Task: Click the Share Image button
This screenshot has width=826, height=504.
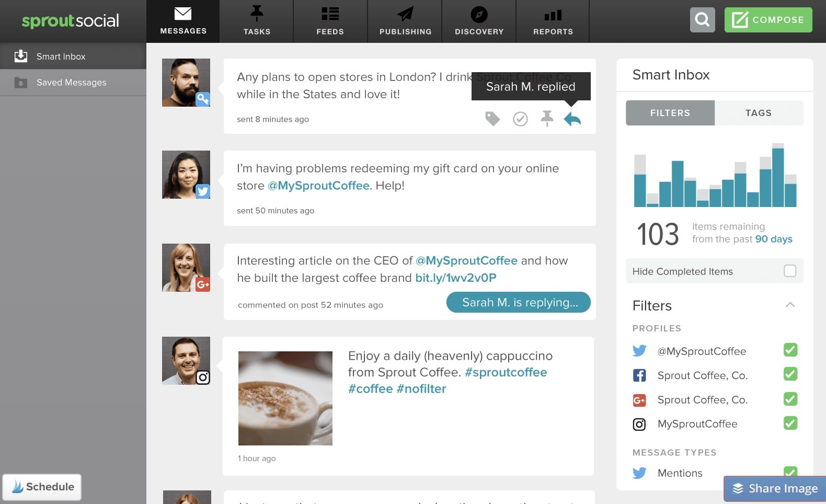Action: click(775, 489)
